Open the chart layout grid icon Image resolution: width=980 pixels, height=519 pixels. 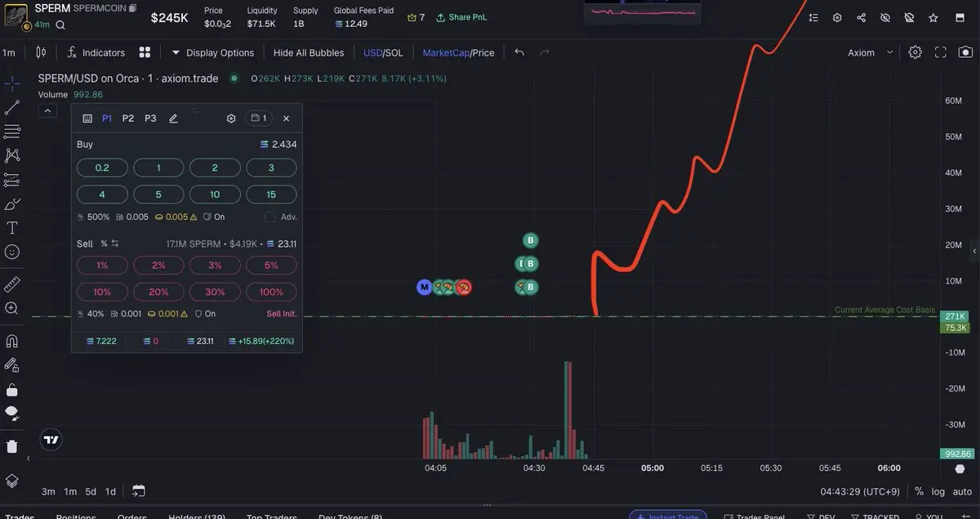145,52
